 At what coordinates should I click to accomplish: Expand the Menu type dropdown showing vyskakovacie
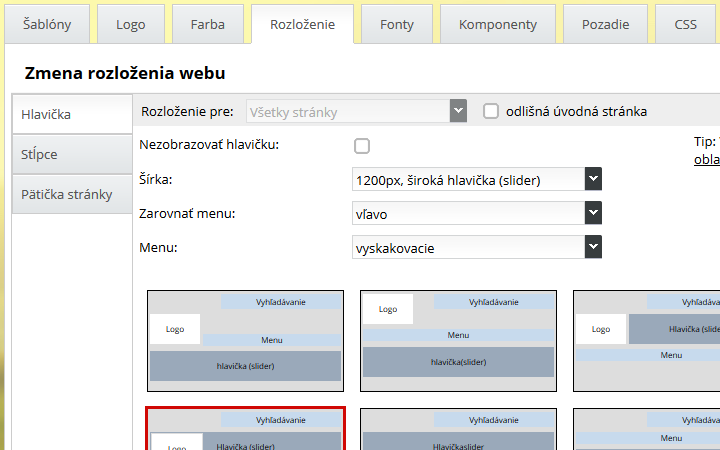click(x=477, y=247)
